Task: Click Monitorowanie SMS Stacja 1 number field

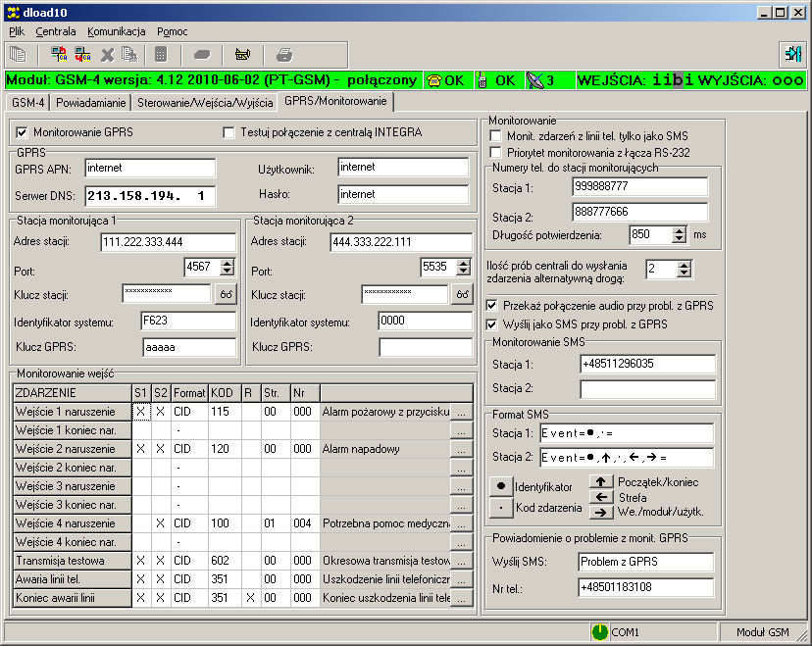Action: point(647,364)
